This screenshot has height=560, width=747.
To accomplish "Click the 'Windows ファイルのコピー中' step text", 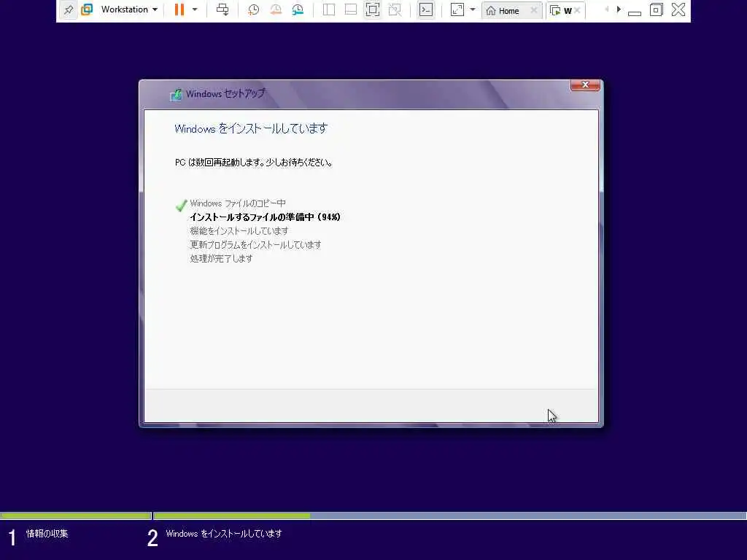I will (238, 203).
